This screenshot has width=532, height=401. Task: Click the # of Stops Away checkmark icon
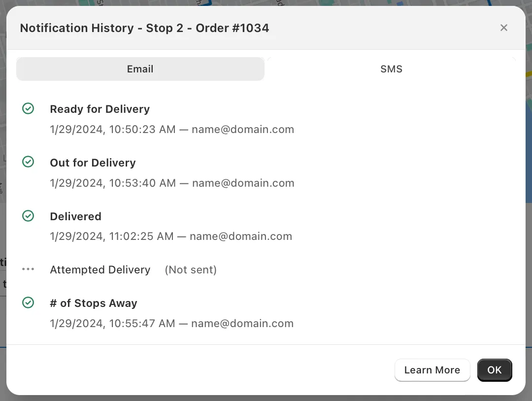point(28,302)
